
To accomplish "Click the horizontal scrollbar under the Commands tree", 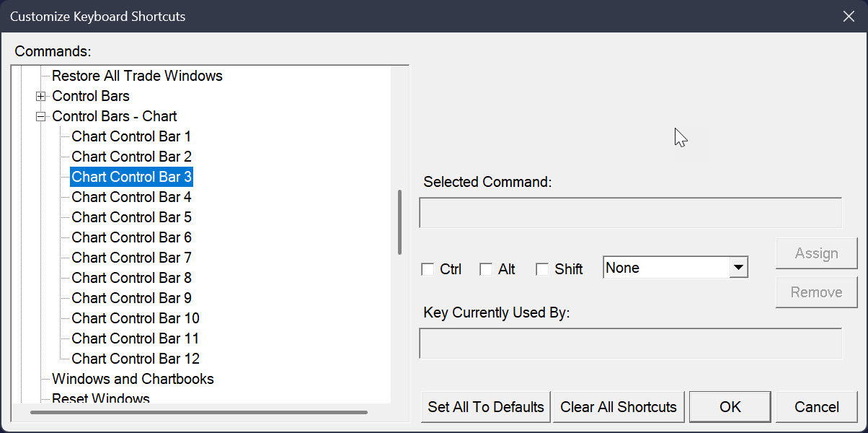I will click(199, 412).
